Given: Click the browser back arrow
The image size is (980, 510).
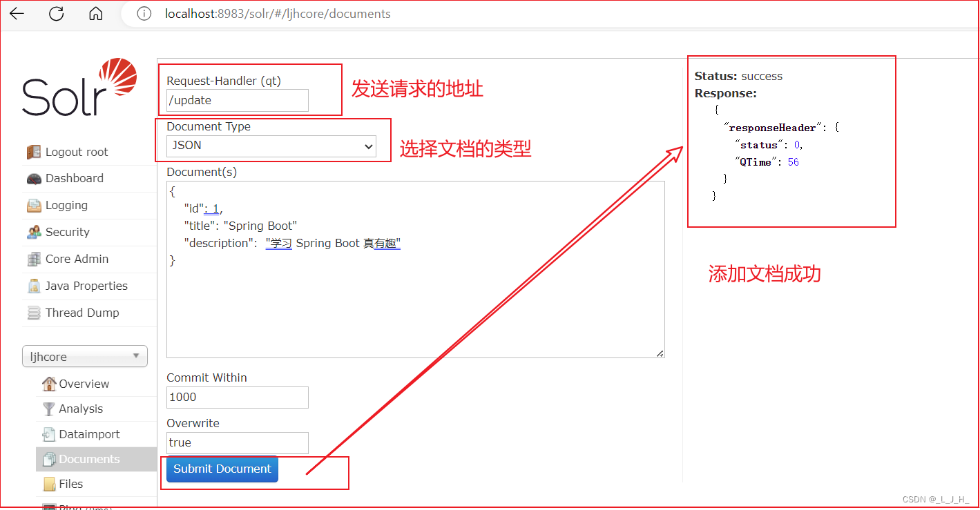Looking at the screenshot, I should pyautogui.click(x=17, y=13).
